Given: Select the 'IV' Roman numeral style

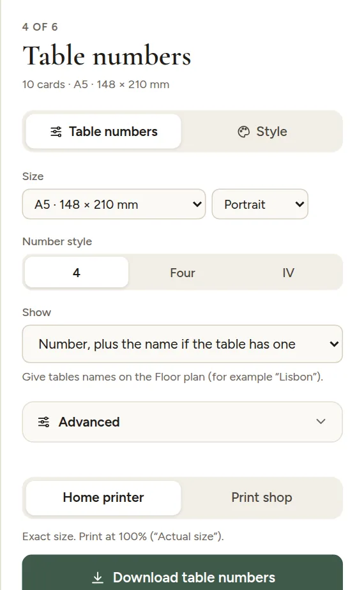Looking at the screenshot, I should coord(289,273).
